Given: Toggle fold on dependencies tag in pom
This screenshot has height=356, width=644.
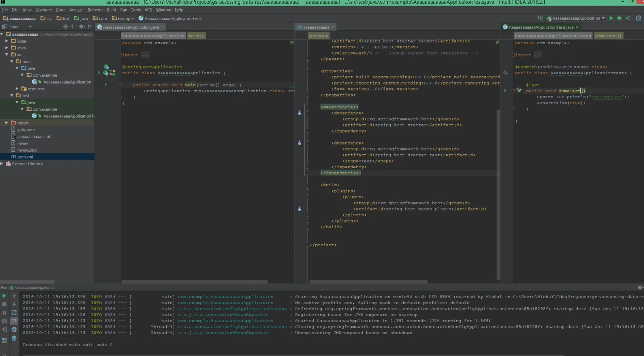Looking at the screenshot, I should [307, 107].
